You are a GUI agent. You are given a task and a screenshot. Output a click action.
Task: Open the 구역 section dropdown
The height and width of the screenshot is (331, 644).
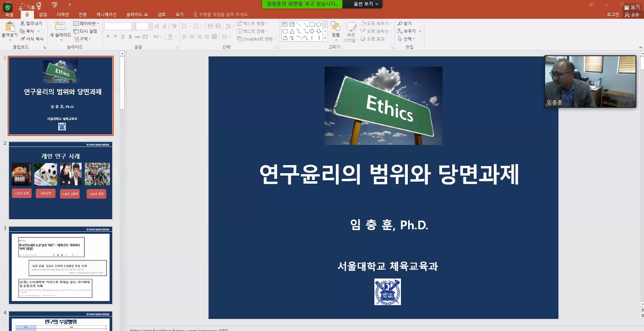click(83, 39)
